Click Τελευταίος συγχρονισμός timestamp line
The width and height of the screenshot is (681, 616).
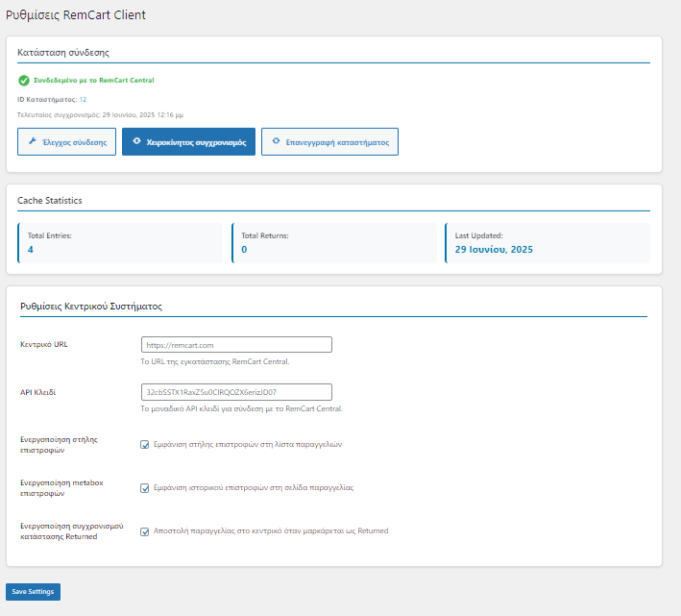click(x=100, y=115)
